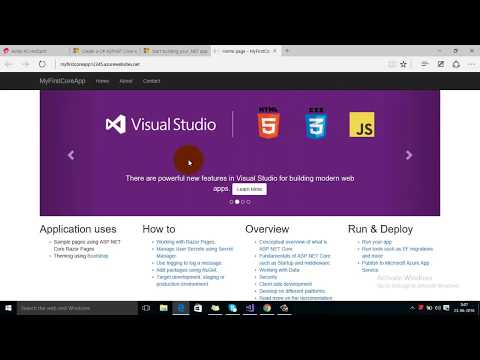This screenshot has width=480, height=360.
Task: Switch to the second browser tab
Action: click(x=106, y=51)
